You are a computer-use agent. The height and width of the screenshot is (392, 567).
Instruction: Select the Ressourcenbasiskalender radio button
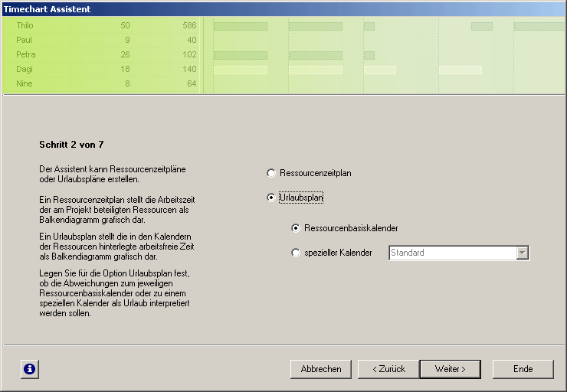click(296, 228)
